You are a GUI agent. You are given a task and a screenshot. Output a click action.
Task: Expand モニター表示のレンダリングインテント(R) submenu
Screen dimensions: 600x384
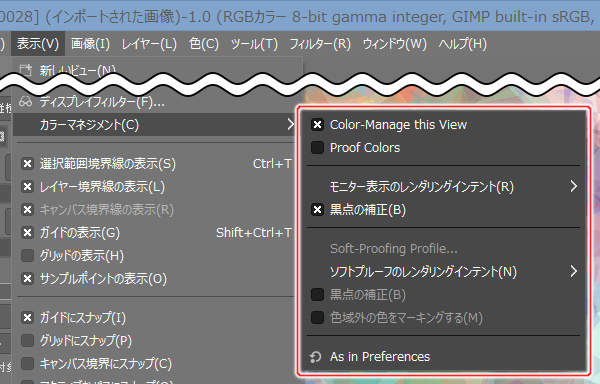444,187
